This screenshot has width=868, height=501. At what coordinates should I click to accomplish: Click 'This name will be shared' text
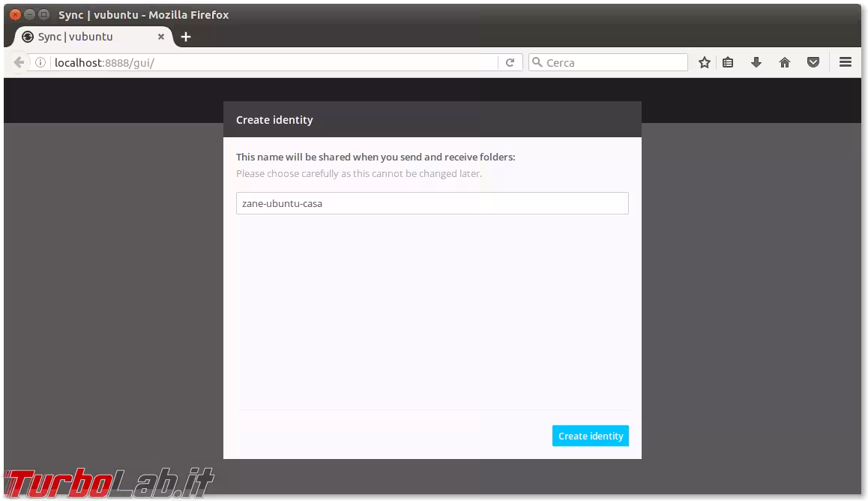coord(376,157)
